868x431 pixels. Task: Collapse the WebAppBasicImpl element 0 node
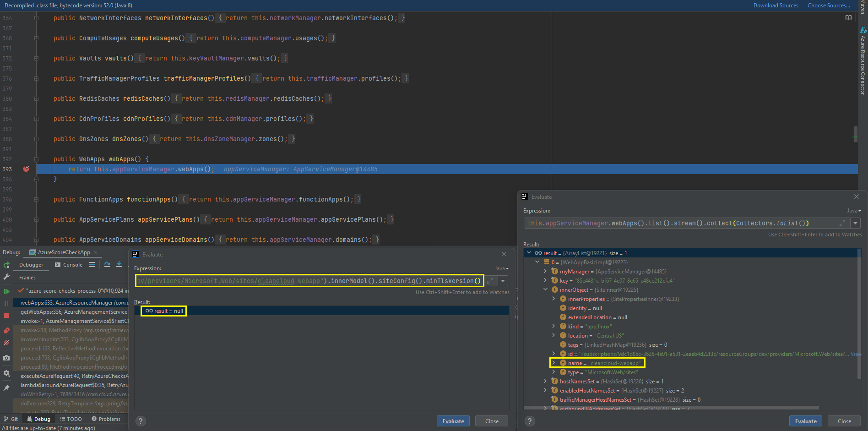pos(537,262)
